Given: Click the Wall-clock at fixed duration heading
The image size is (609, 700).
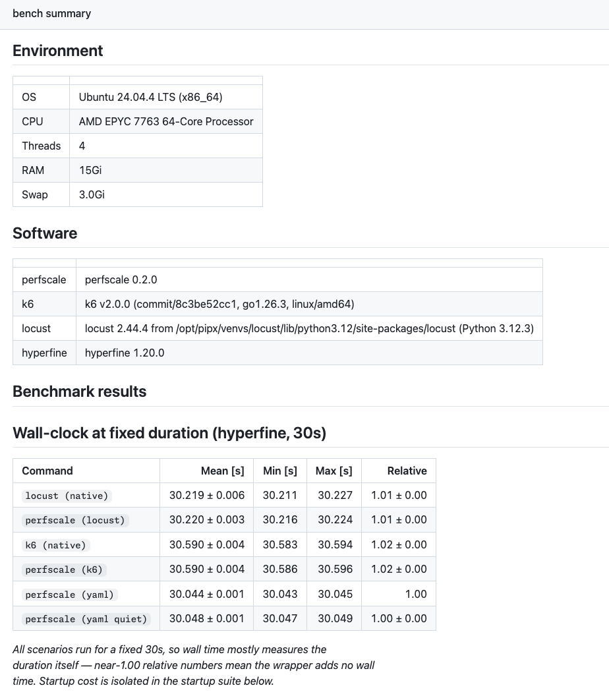Looking at the screenshot, I should click(x=169, y=433).
